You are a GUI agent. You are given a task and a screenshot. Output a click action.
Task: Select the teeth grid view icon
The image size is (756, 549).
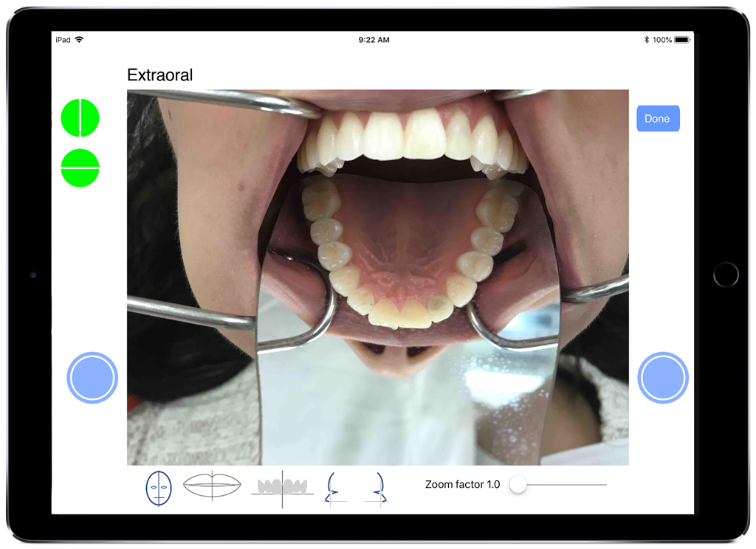coord(283,488)
